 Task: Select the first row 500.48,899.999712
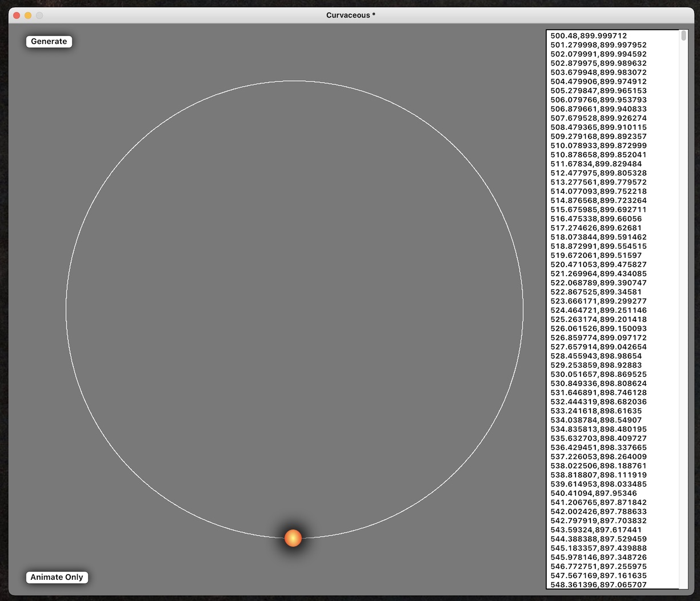589,36
